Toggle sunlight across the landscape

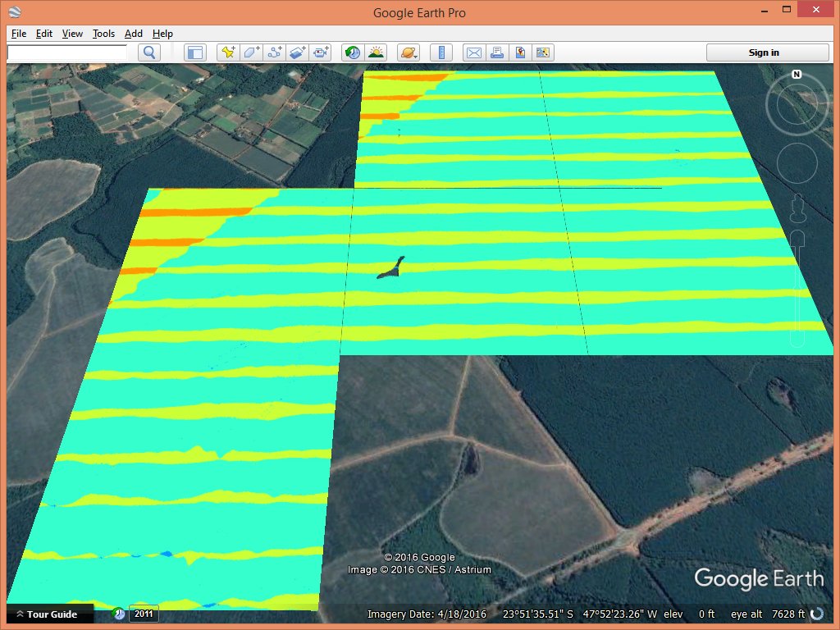point(376,52)
